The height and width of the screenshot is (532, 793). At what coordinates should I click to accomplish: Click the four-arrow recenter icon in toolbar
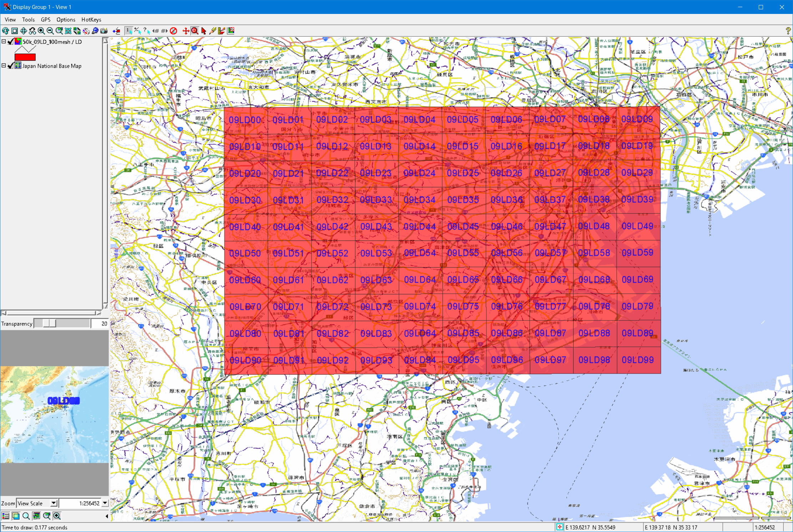tap(23, 31)
